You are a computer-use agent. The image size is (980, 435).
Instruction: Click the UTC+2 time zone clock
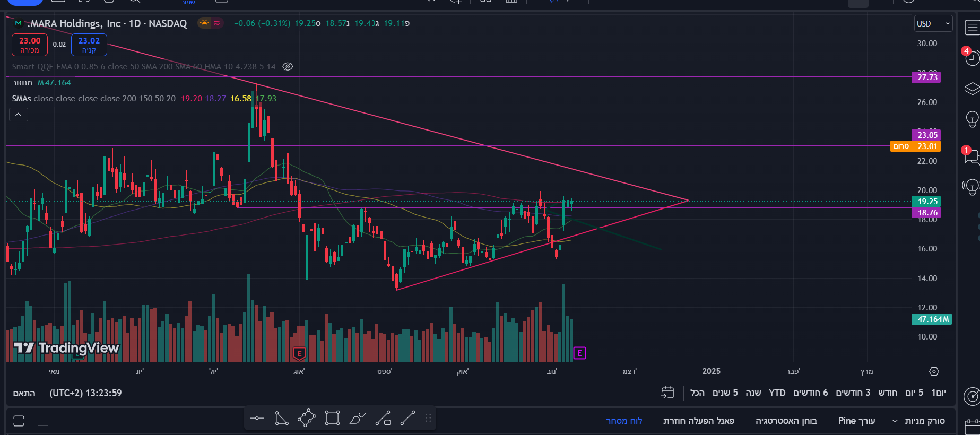[85, 393]
